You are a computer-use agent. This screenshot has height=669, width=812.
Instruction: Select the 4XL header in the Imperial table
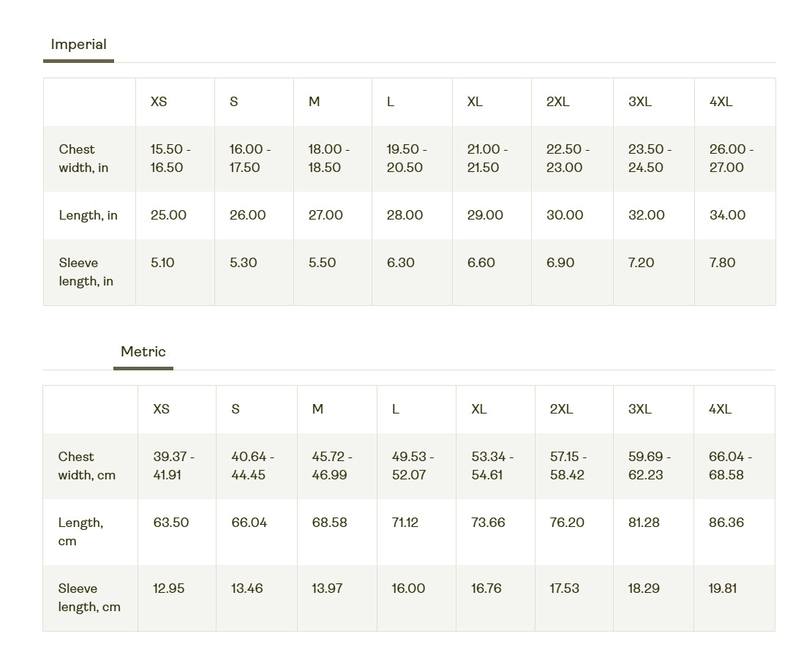click(x=721, y=102)
